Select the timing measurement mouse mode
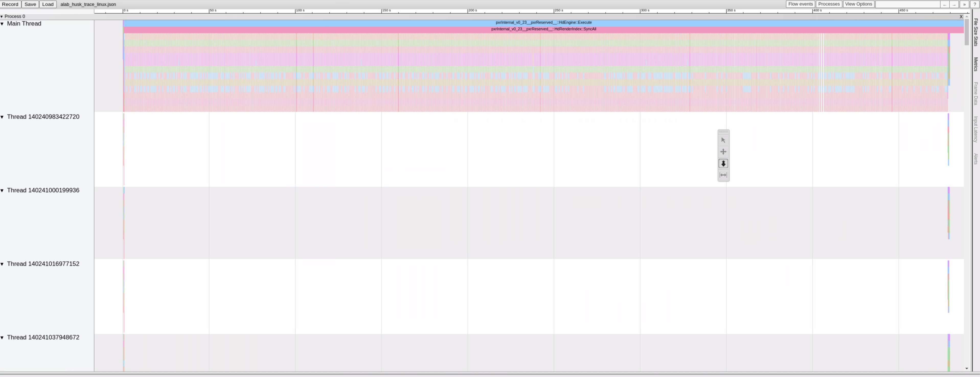The image size is (980, 377). coord(723,175)
